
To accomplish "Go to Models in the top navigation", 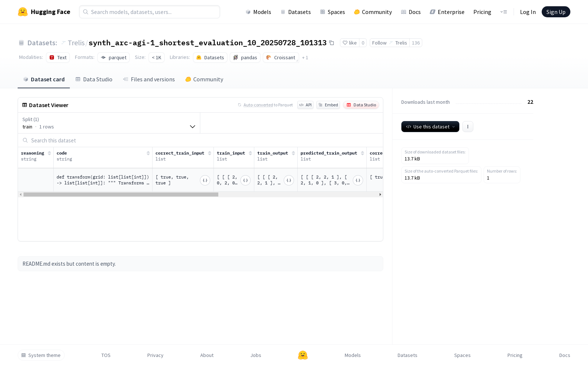I will pos(258,12).
